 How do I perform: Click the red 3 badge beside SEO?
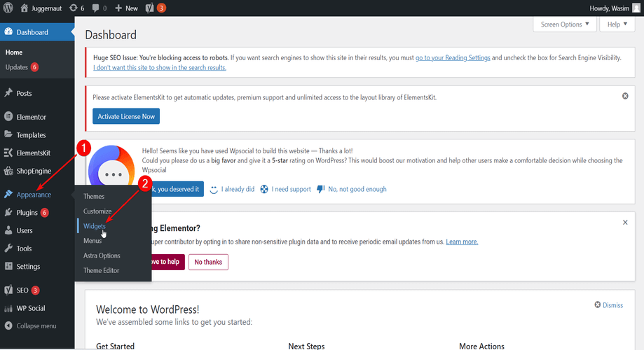coord(35,290)
